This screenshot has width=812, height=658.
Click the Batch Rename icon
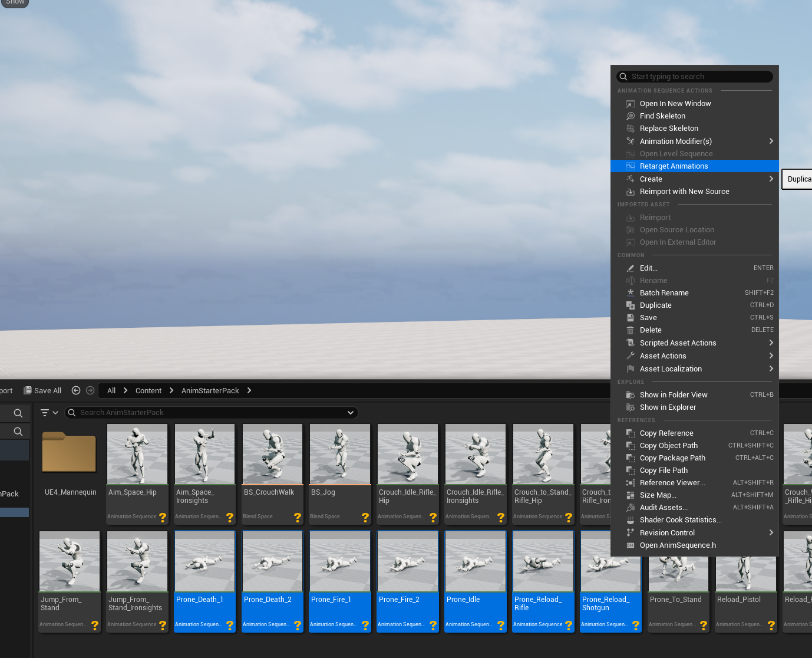click(x=630, y=293)
